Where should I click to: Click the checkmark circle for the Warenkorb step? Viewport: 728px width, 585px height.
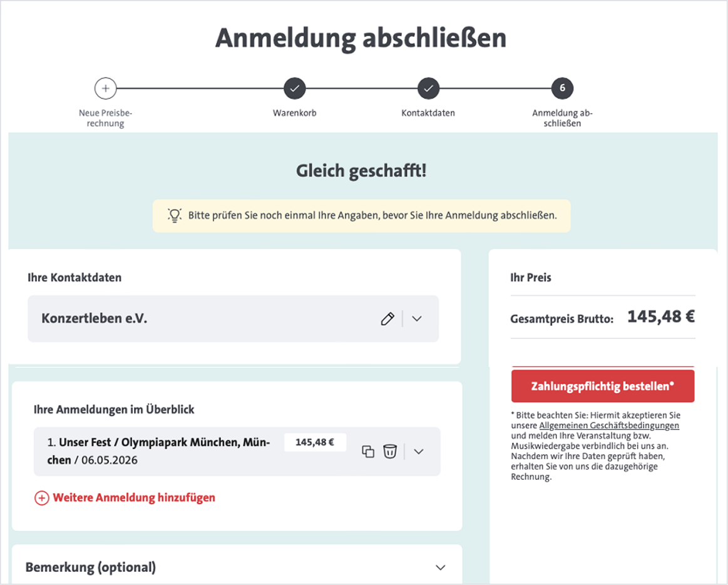click(x=294, y=88)
